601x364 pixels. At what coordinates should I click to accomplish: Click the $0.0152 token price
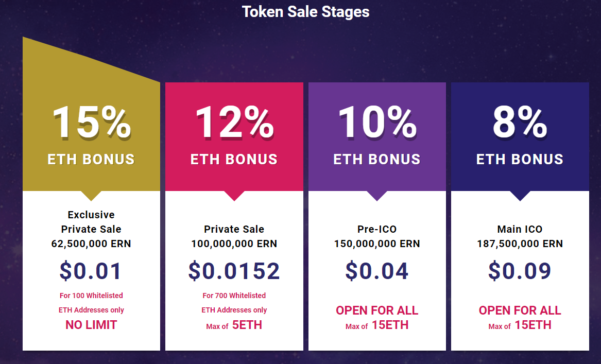[x=234, y=271]
